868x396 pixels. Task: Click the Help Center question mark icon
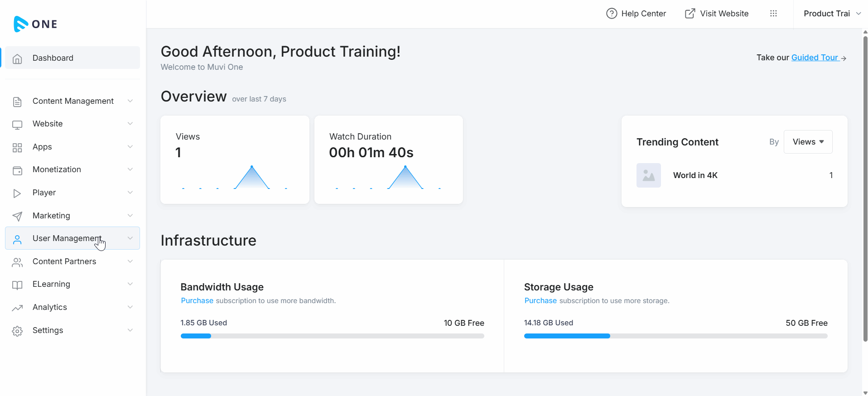612,14
